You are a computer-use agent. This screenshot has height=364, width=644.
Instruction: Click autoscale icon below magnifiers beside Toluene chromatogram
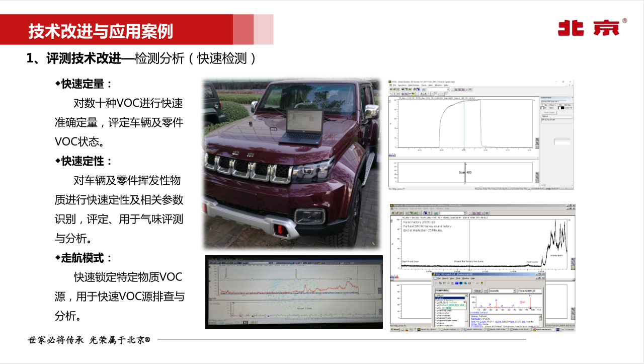(x=537, y=147)
